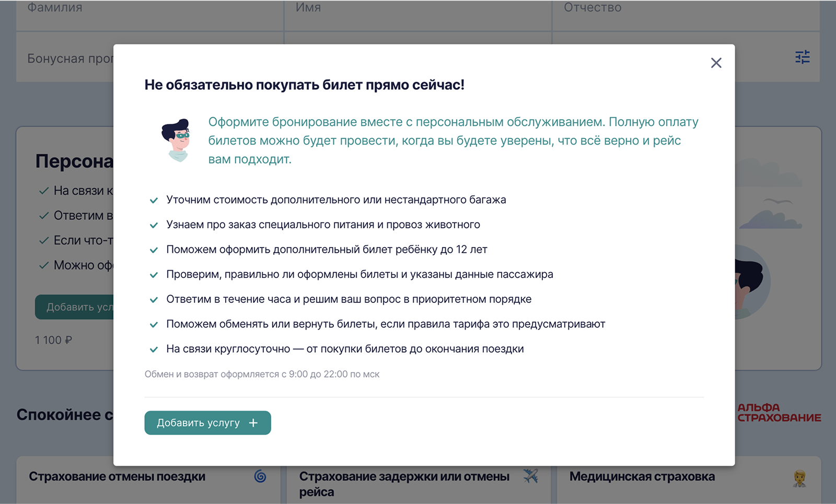Click the doctor icon on medical insurance card
This screenshot has width=836, height=504.
tap(799, 478)
